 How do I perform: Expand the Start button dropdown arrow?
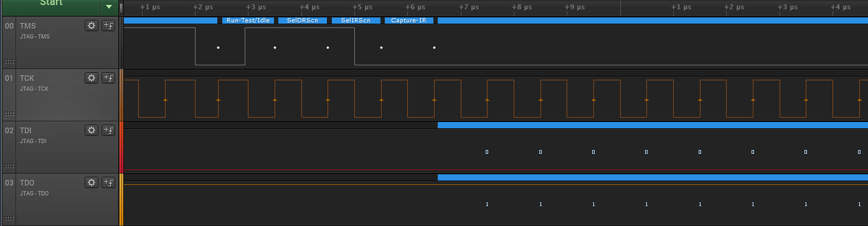pyautogui.click(x=110, y=6)
